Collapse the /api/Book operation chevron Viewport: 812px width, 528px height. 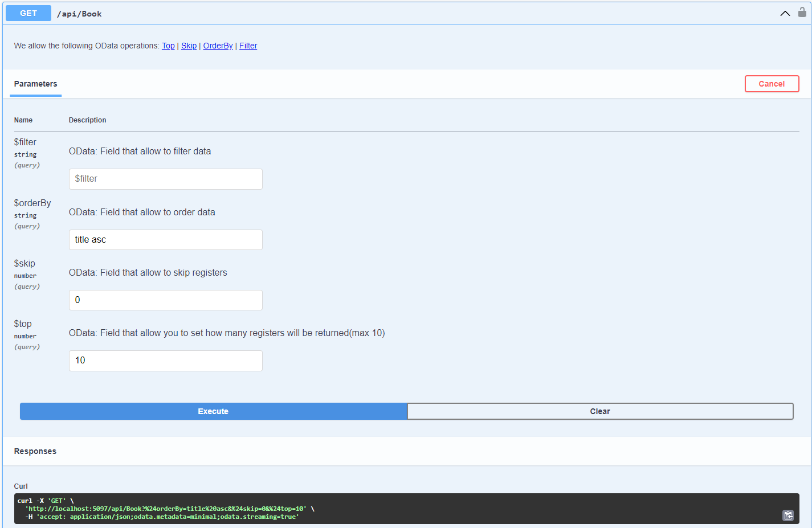tap(785, 14)
